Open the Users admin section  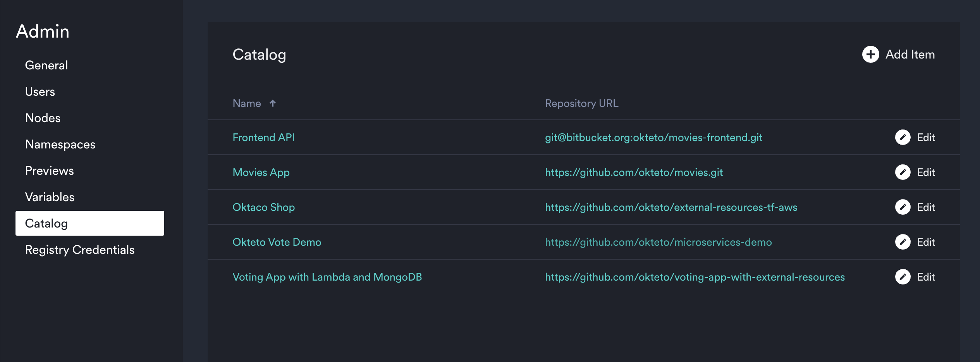click(x=40, y=91)
